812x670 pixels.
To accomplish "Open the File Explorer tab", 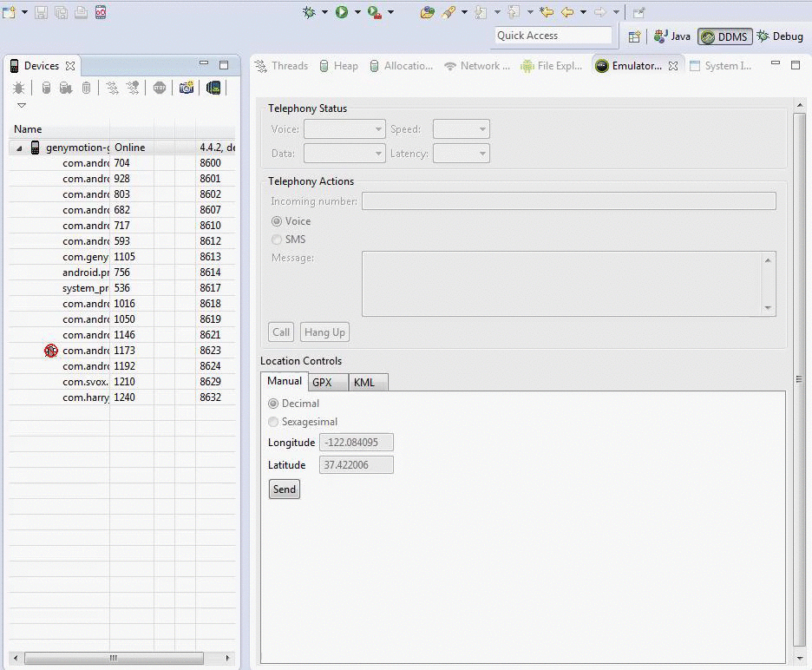I will click(x=552, y=66).
